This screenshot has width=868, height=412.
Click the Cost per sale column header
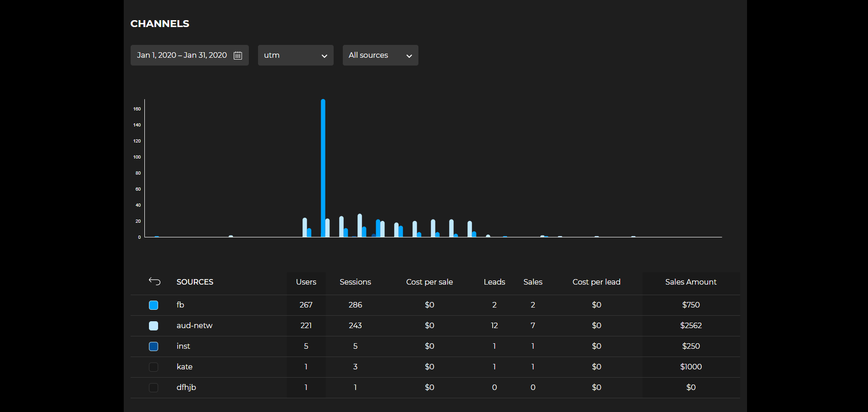coord(429,282)
